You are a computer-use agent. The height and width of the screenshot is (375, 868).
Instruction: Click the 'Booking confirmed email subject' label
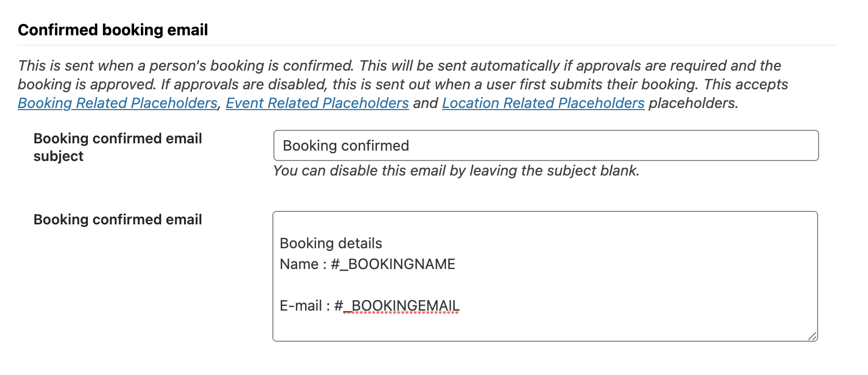tap(117, 147)
